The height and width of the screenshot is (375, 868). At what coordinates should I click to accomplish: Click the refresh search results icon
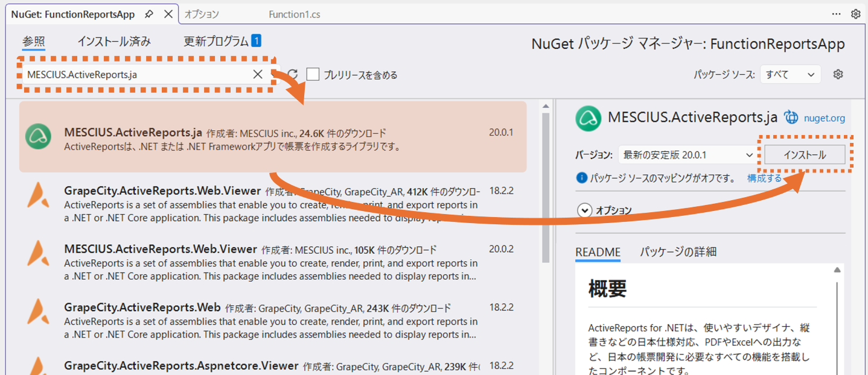[x=292, y=74]
